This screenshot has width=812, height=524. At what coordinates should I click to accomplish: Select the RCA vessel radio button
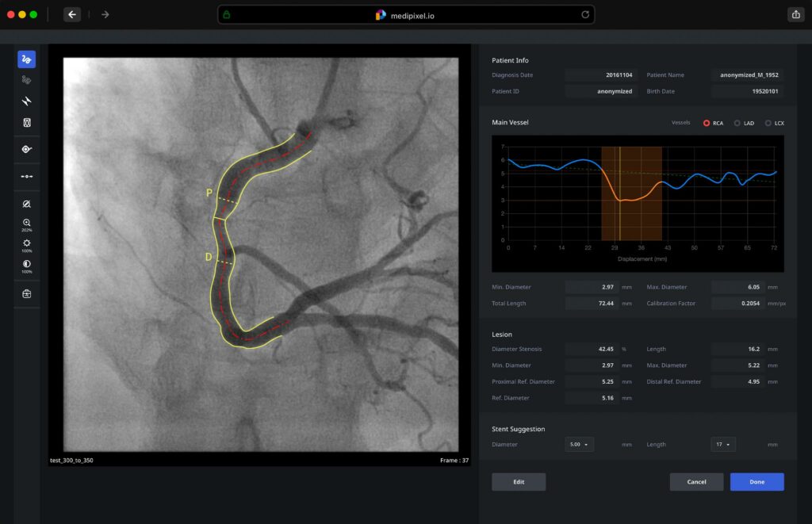tap(707, 123)
